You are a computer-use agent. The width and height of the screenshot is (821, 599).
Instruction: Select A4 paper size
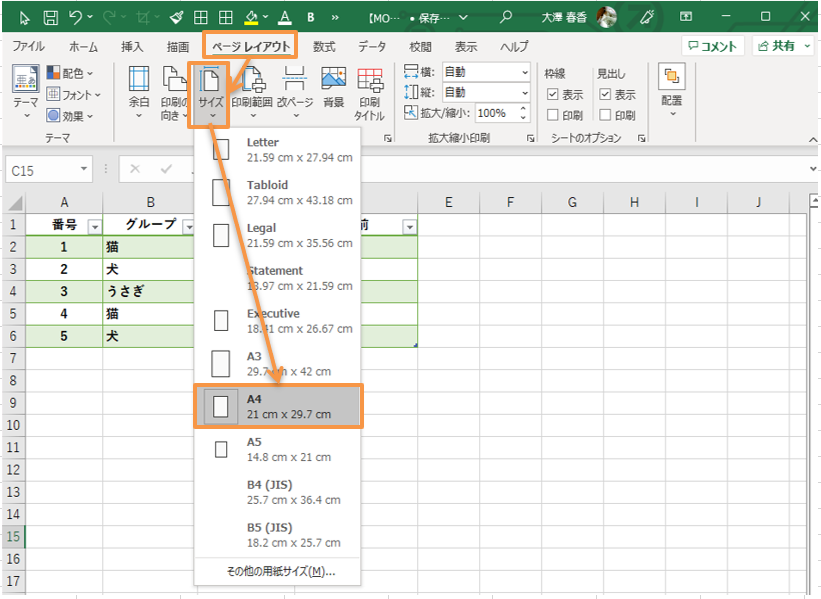click(278, 406)
